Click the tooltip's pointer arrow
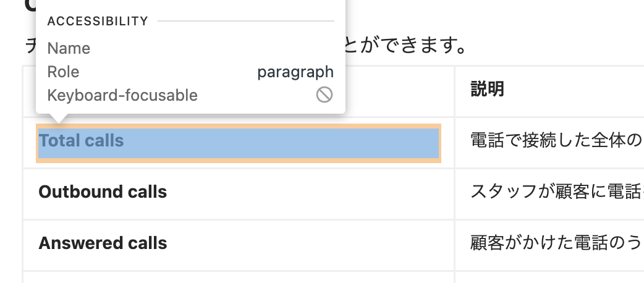The image size is (644, 283). click(59, 119)
